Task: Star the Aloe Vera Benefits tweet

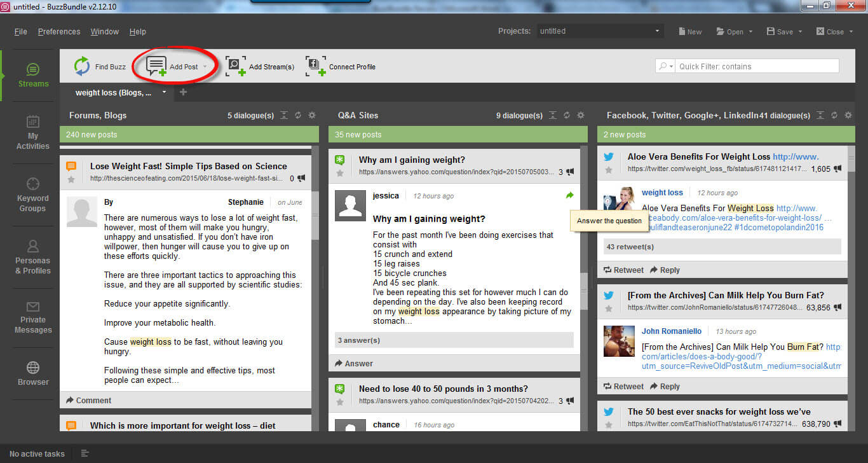Action: (608, 170)
